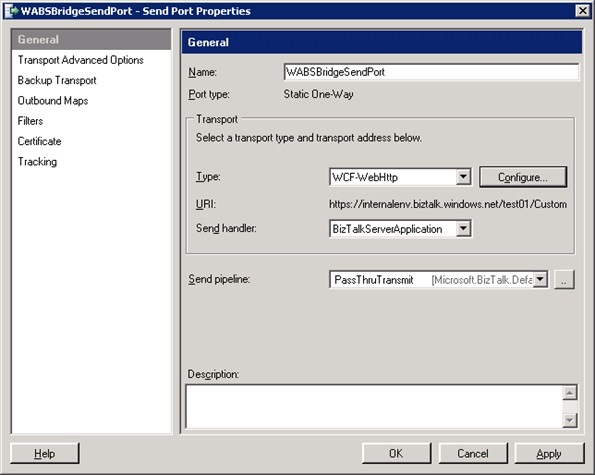This screenshot has height=476, width=595.
Task: Close the Send Port Properties dialog
Action: click(x=582, y=11)
